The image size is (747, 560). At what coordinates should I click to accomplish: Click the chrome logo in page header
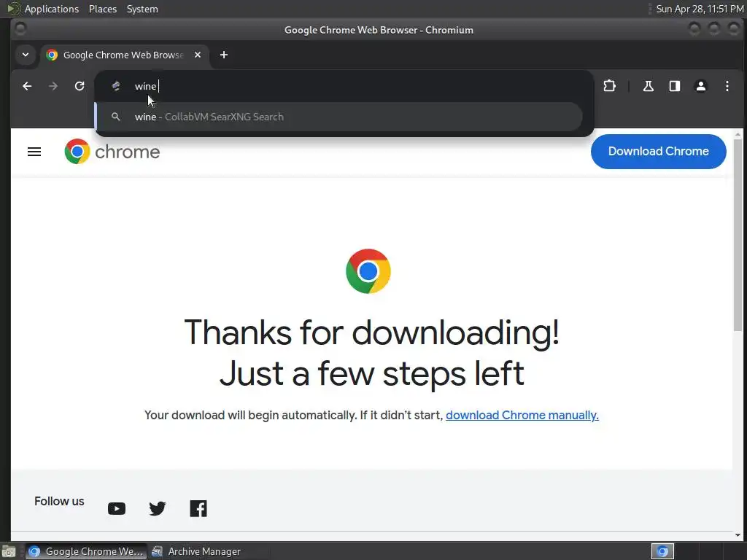[112, 152]
